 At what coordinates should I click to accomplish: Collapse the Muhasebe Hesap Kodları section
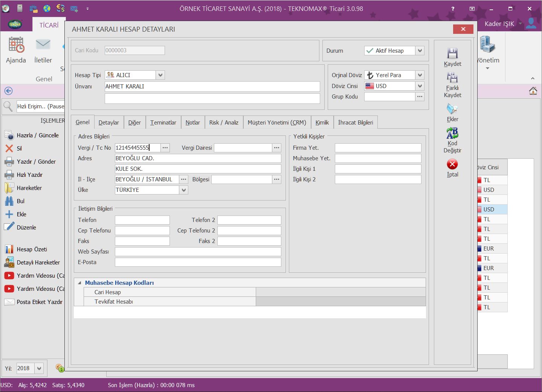click(x=79, y=283)
